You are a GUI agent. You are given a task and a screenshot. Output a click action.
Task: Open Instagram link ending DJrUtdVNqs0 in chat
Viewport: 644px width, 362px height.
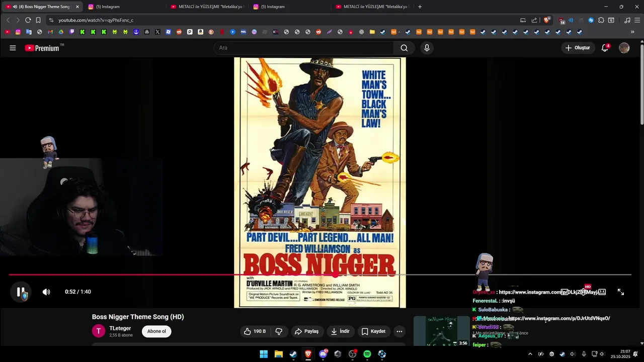point(559,318)
